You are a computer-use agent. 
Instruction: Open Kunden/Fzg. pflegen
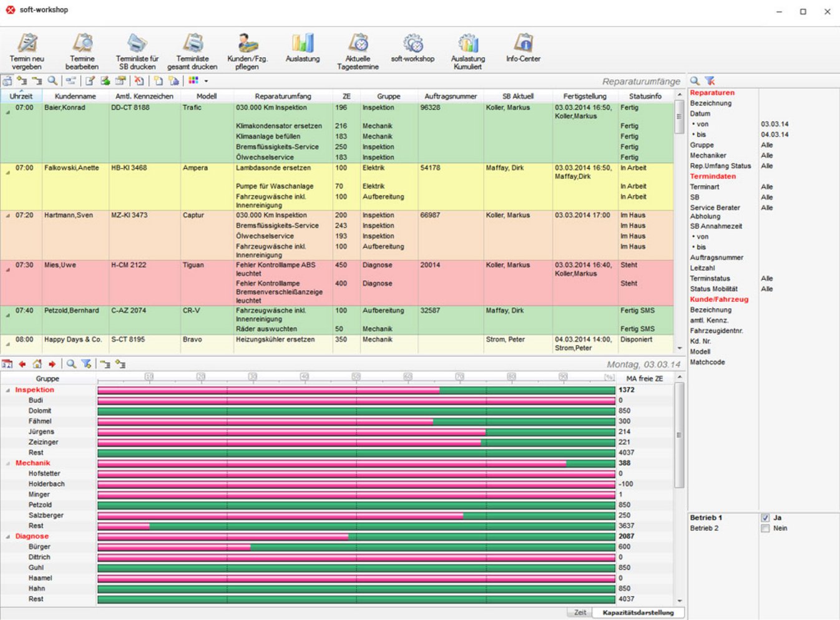click(247, 44)
